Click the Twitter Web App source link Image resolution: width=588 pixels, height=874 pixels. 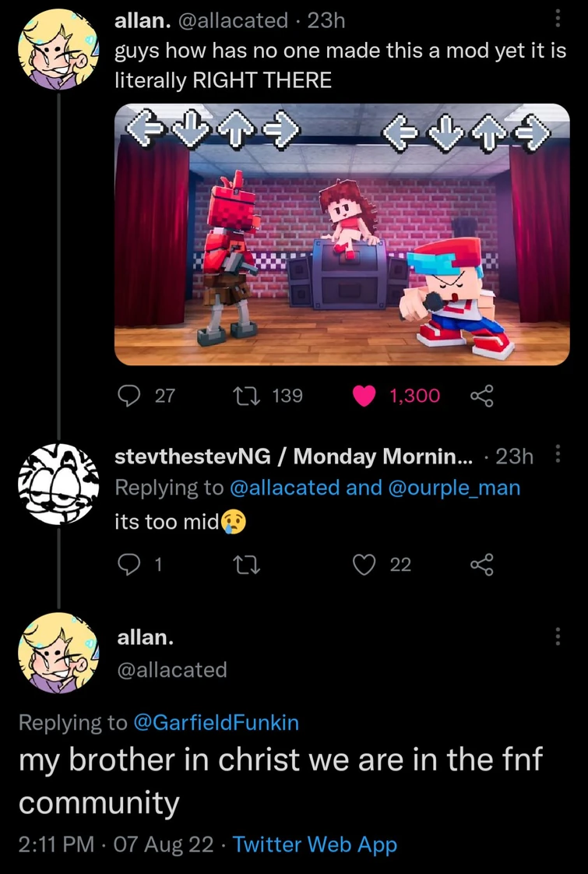pyautogui.click(x=315, y=844)
